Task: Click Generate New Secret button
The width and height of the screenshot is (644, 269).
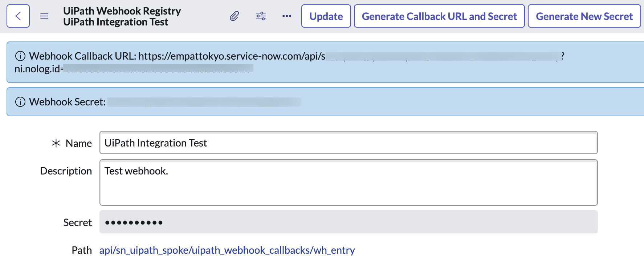Action: (x=584, y=16)
